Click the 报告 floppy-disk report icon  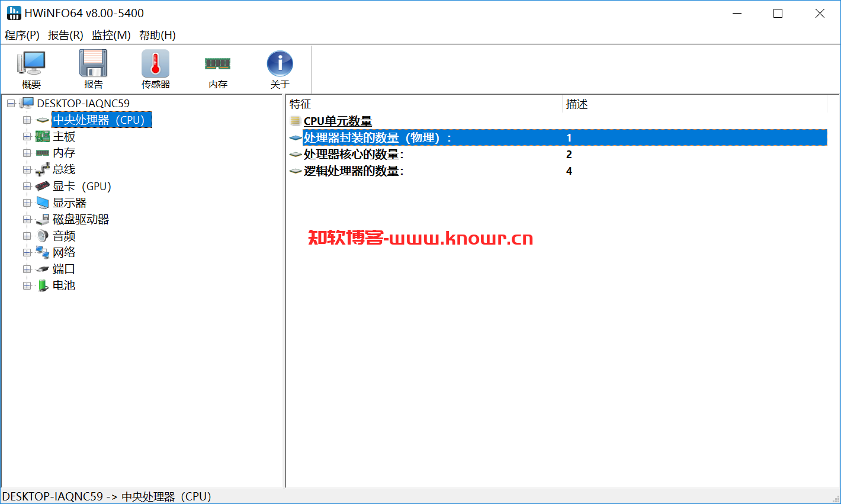point(93,64)
